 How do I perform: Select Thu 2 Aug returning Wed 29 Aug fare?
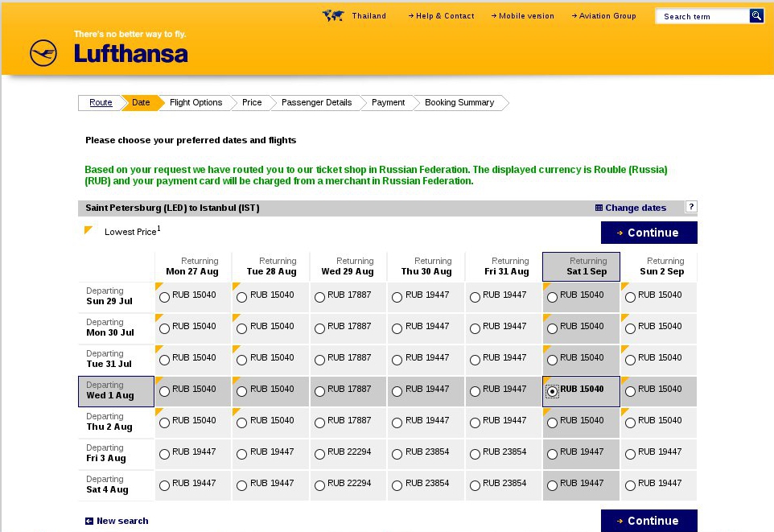pyautogui.click(x=320, y=423)
